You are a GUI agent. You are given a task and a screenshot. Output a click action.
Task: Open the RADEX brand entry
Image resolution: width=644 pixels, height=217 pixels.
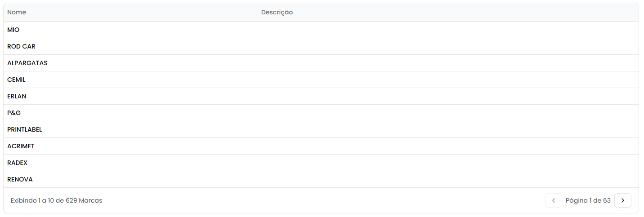click(x=18, y=163)
